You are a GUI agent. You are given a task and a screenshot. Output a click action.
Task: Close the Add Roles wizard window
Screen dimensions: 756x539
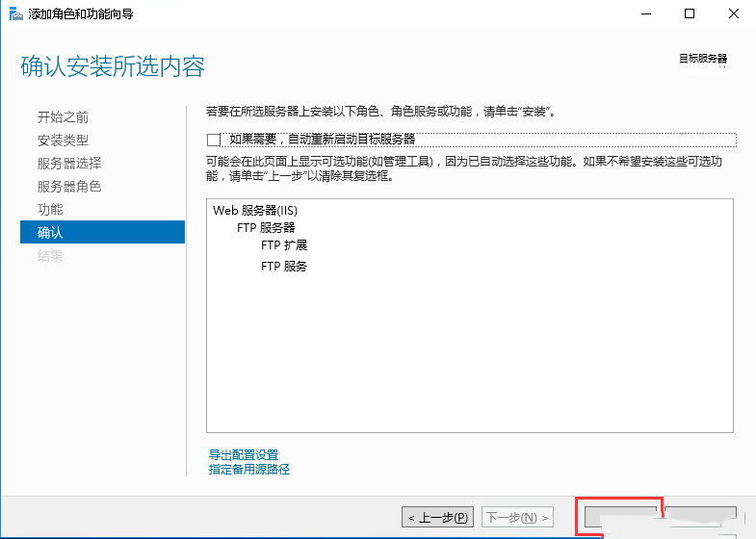(x=733, y=14)
